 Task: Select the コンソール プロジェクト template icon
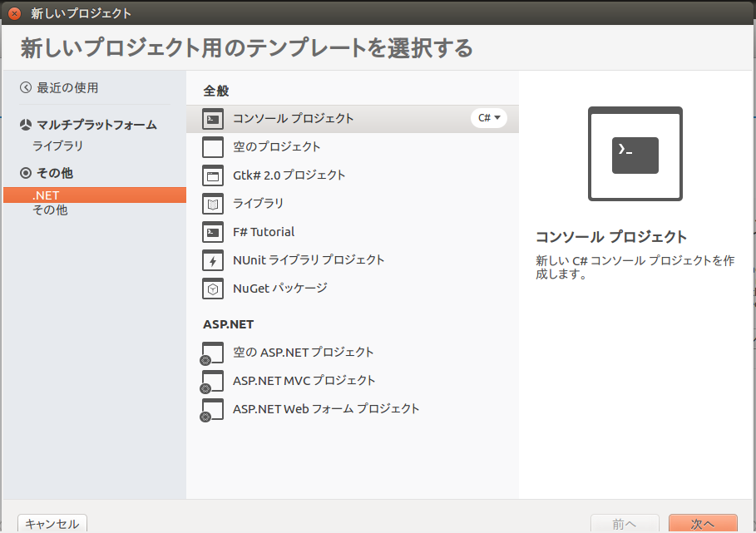tap(212, 119)
